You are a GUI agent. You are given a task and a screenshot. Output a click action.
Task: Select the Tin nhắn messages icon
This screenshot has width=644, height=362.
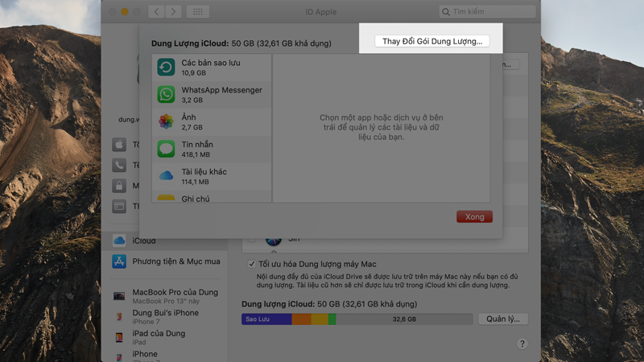(166, 149)
